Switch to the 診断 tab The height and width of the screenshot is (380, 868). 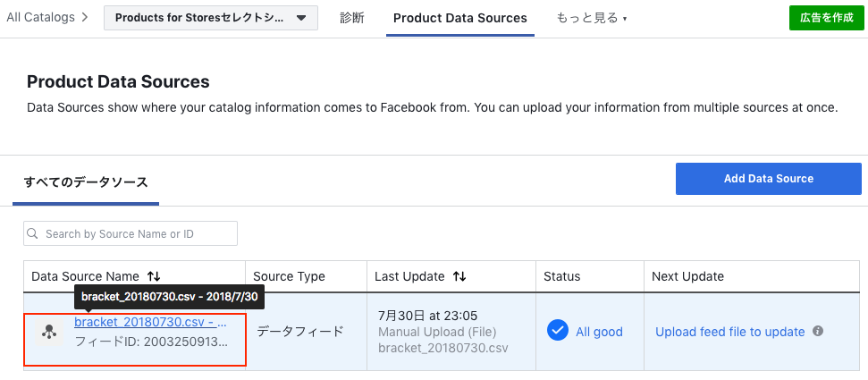coord(352,18)
